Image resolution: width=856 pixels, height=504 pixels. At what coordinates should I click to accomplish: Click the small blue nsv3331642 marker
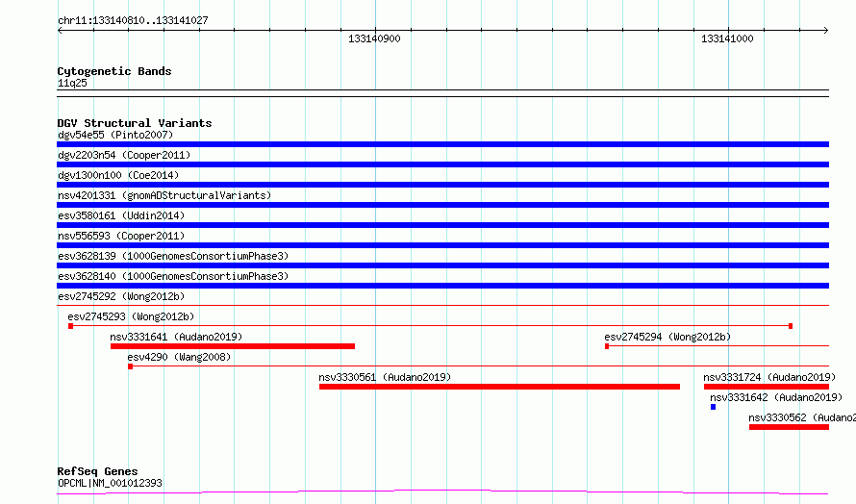pos(713,407)
